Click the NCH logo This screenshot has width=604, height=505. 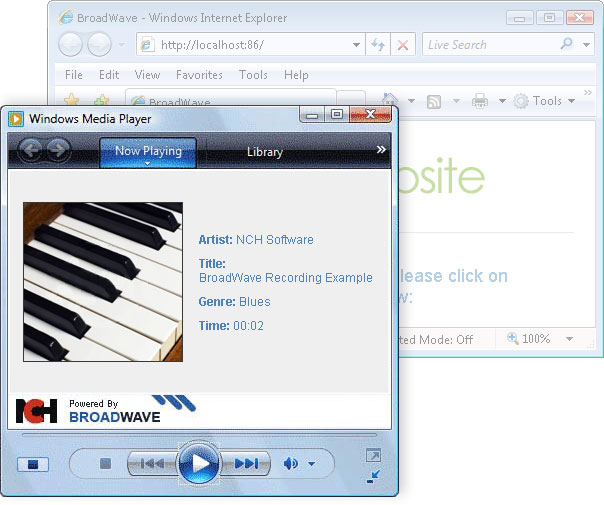36,411
